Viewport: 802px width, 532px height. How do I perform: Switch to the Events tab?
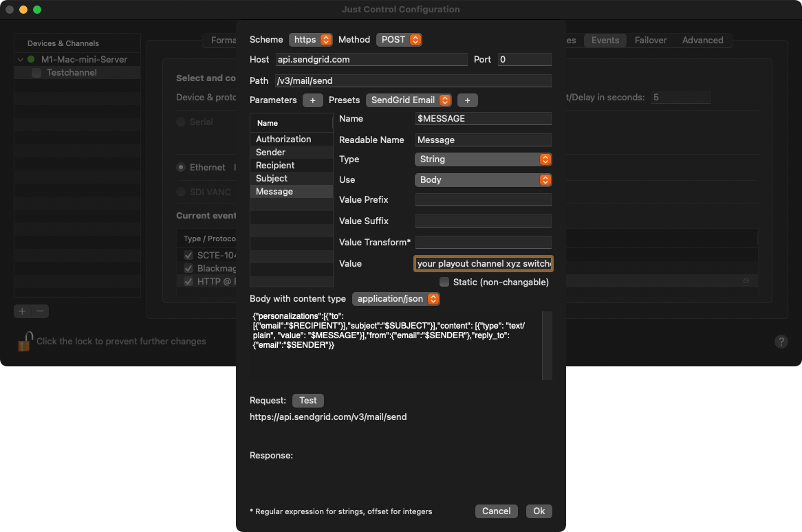(x=605, y=41)
